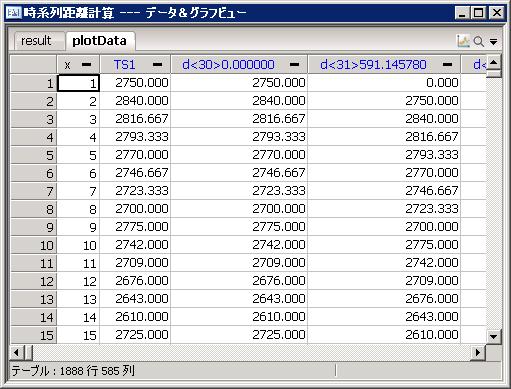The width and height of the screenshot is (511, 389).
Task: Collapse d<30>0.000000 column minus button
Action: tap(294, 64)
